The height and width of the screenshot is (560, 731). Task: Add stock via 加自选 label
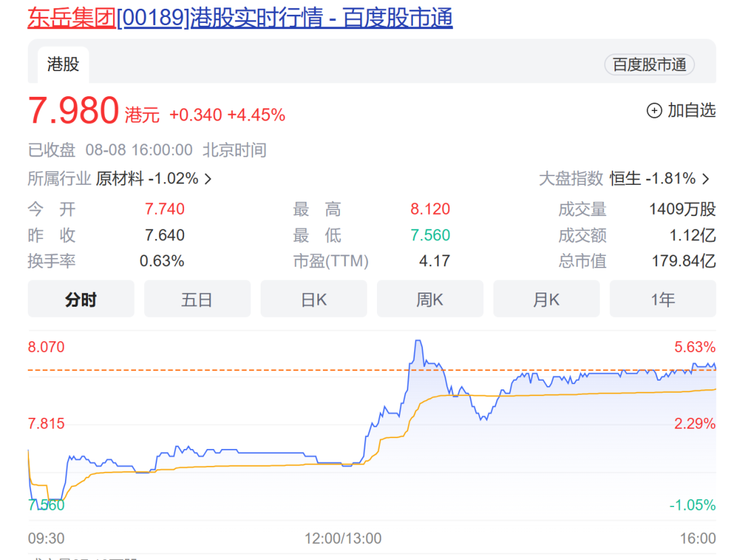click(x=691, y=110)
